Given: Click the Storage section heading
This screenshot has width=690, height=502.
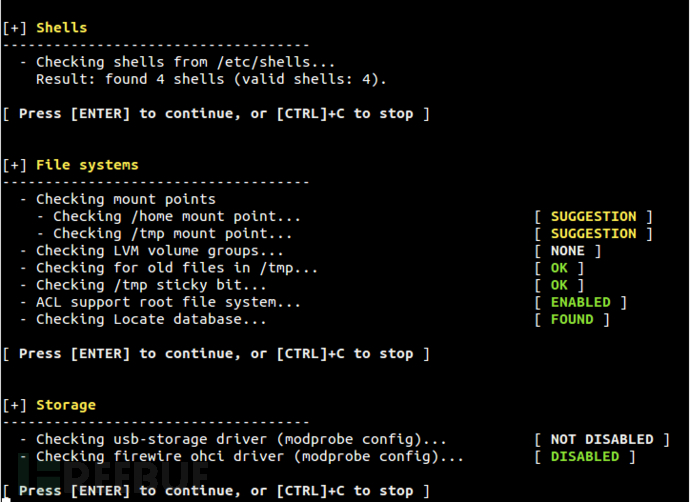Looking at the screenshot, I should pos(66,405).
